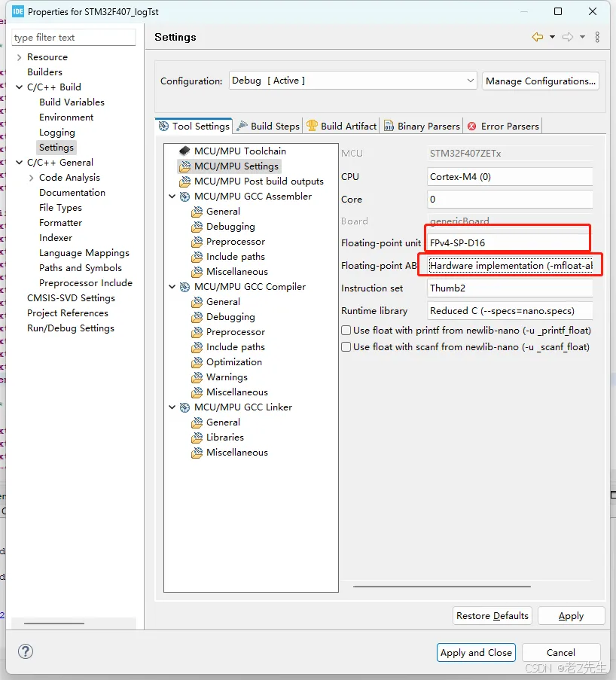The width and height of the screenshot is (616, 680).
Task: Click the Linker Miscellaneous icon
Action: coord(197,453)
